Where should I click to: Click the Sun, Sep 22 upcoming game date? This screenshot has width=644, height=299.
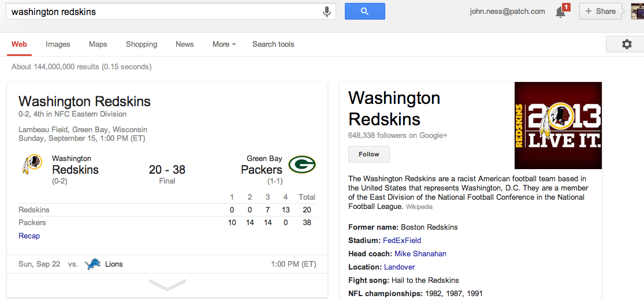click(39, 264)
